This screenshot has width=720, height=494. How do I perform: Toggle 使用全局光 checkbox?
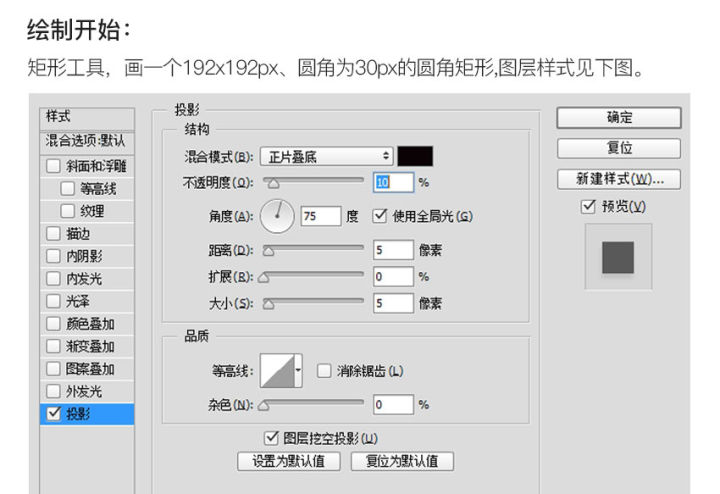pyautogui.click(x=379, y=215)
